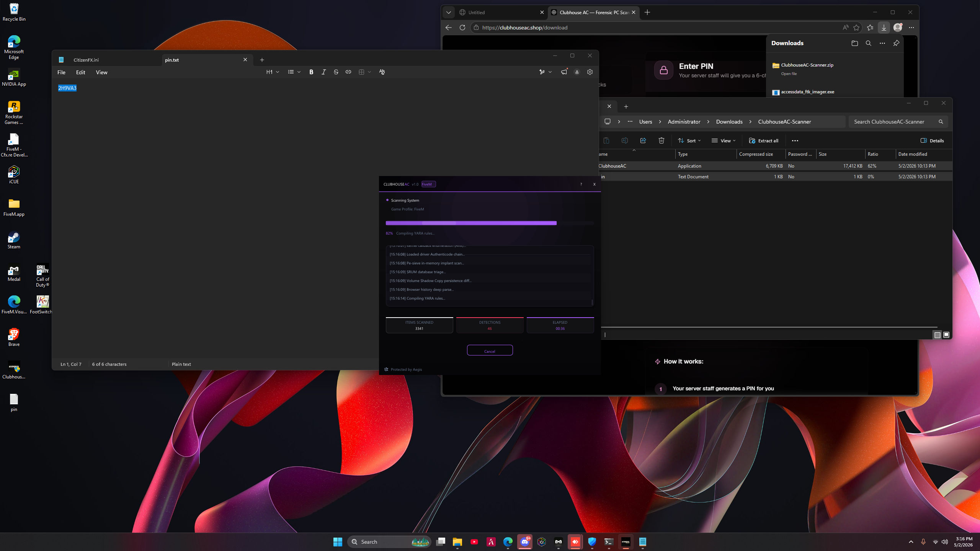This screenshot has height=551, width=980.
Task: Close the pin.txt tab in Notepad
Action: (x=245, y=60)
